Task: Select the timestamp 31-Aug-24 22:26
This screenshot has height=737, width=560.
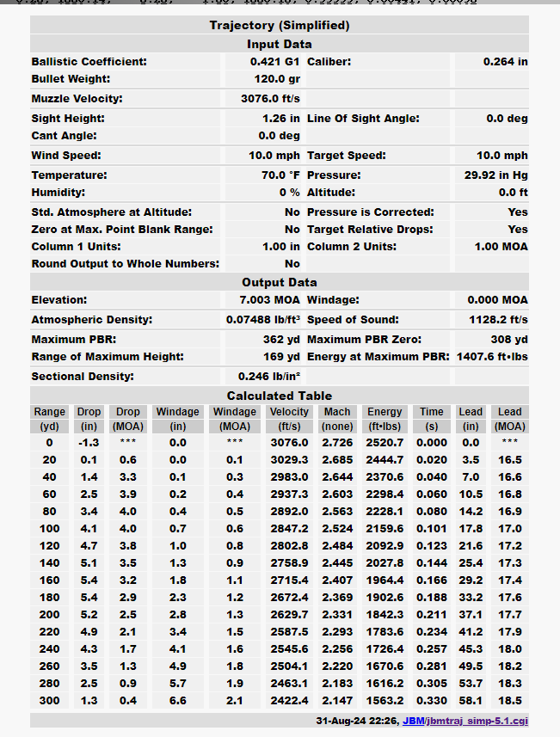Action: 357,721
